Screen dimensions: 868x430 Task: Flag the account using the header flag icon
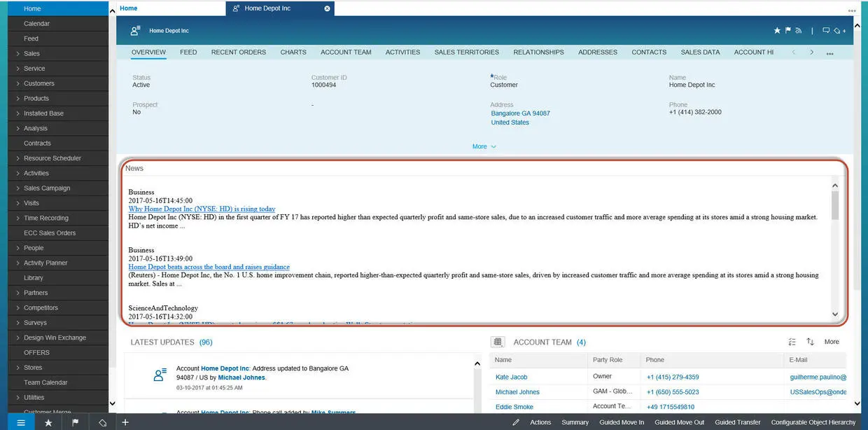(x=788, y=31)
